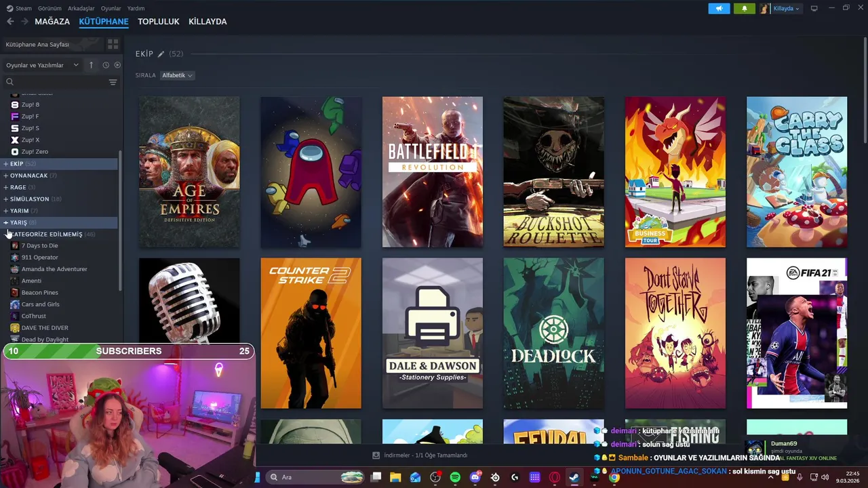The height and width of the screenshot is (488, 868).
Task: Expand the OYNANACAK collection
Action: coord(5,176)
